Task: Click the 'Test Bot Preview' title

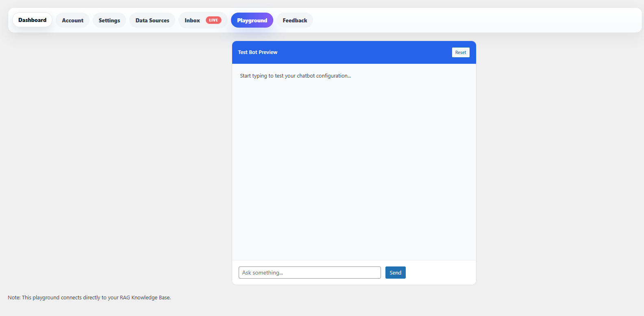Action: [258, 52]
